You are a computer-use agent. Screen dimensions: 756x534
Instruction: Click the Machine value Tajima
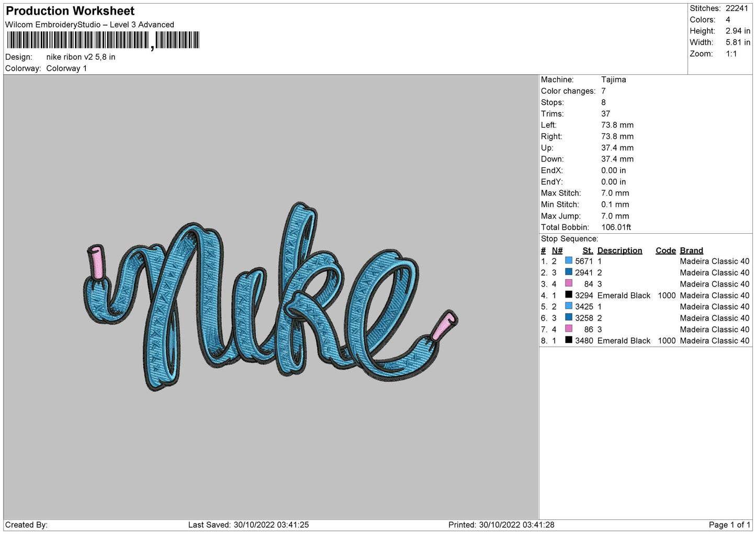pyautogui.click(x=613, y=79)
